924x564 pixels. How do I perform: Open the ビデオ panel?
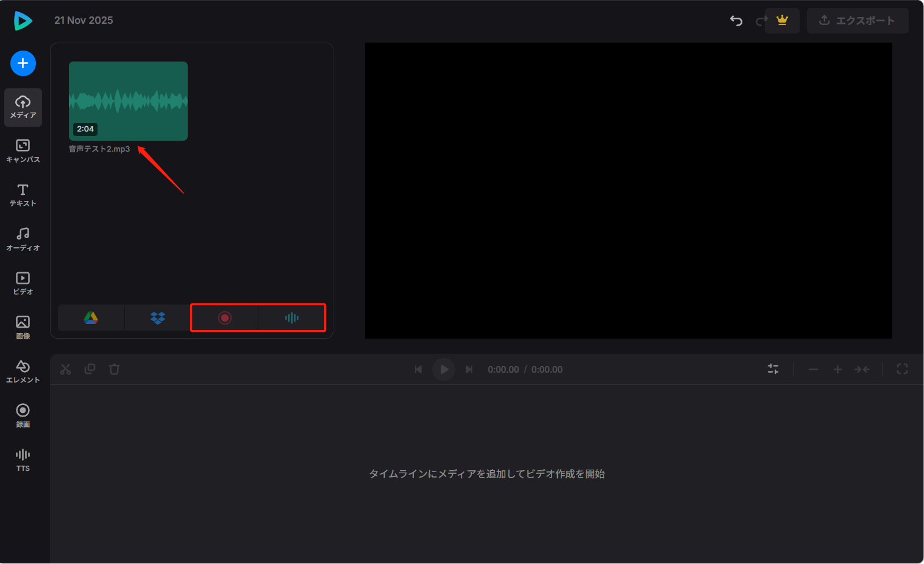point(23,282)
